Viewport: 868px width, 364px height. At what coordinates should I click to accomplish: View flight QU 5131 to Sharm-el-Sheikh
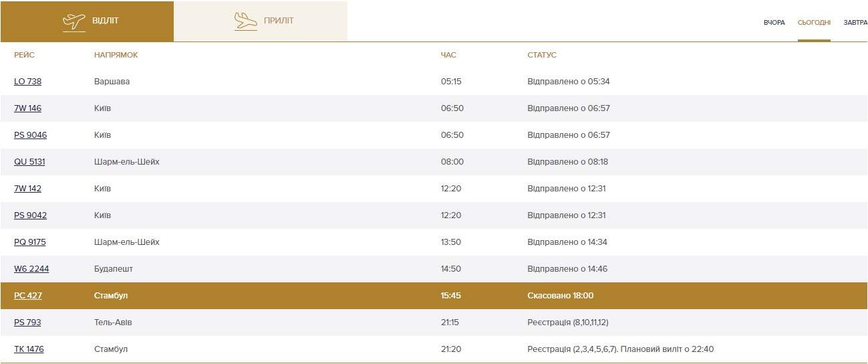coord(29,162)
